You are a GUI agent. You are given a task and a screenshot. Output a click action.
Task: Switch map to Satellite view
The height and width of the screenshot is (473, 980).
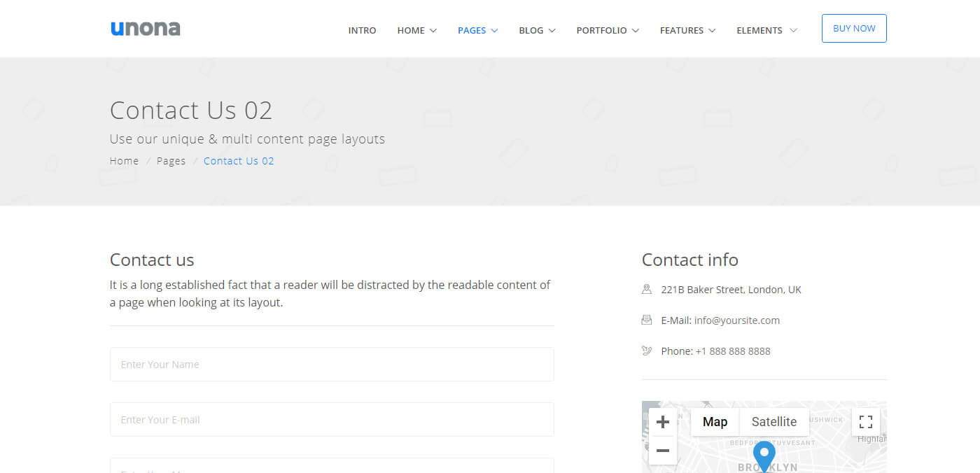[x=773, y=422]
